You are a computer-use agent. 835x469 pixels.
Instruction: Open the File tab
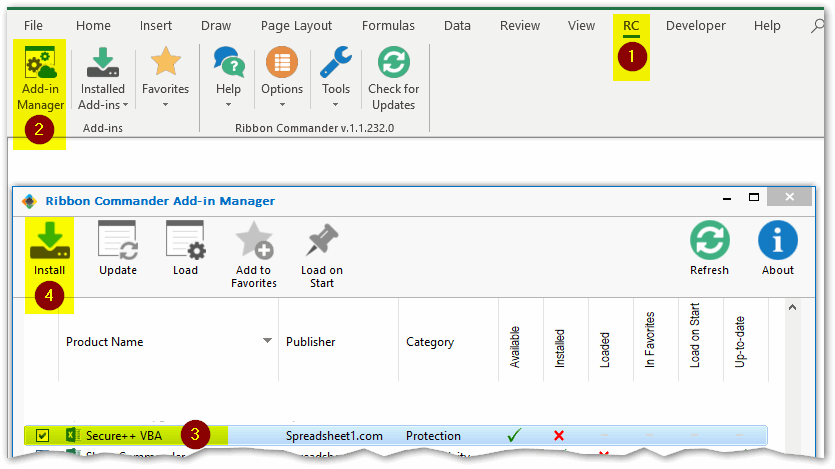pyautogui.click(x=33, y=26)
